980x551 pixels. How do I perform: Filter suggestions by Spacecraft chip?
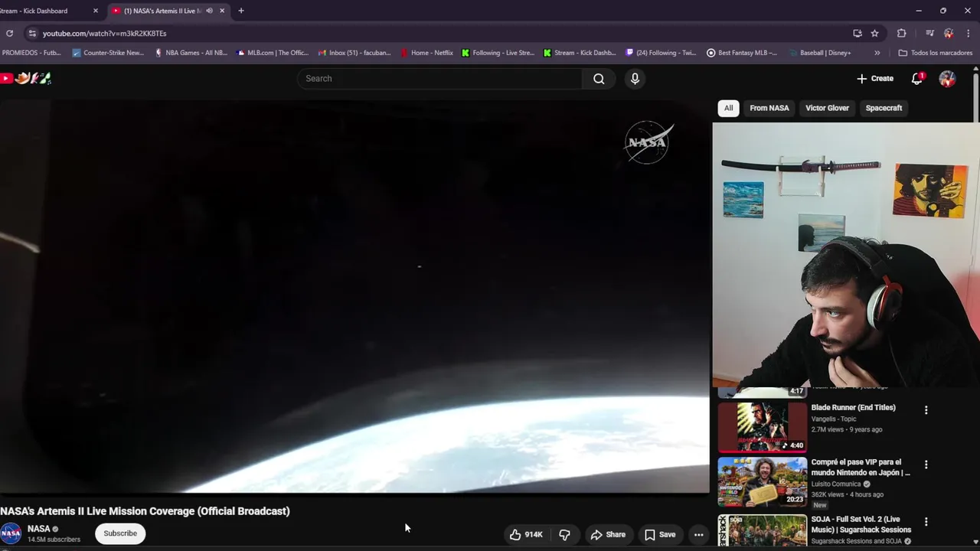click(x=884, y=108)
